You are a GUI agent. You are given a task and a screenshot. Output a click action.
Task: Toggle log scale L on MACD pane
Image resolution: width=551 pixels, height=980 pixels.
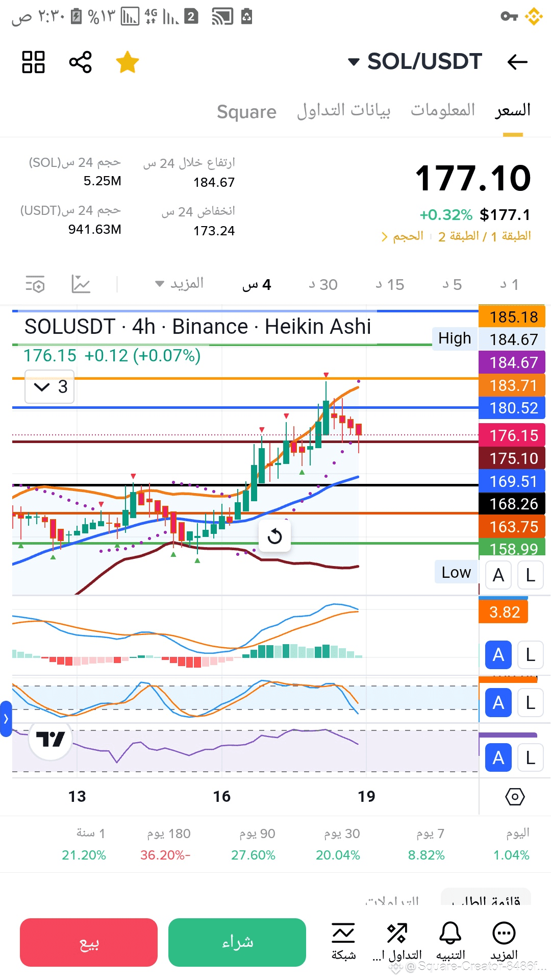pyautogui.click(x=531, y=655)
